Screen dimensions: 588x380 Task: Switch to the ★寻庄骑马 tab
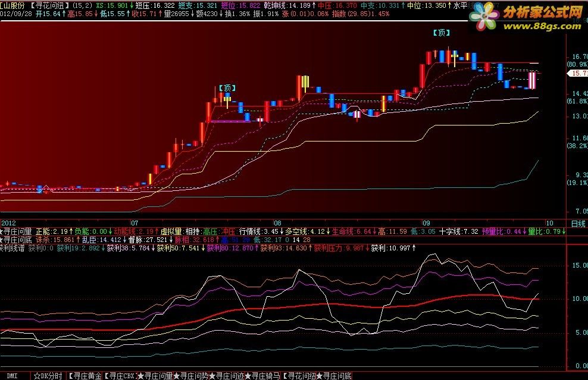pos(262,376)
